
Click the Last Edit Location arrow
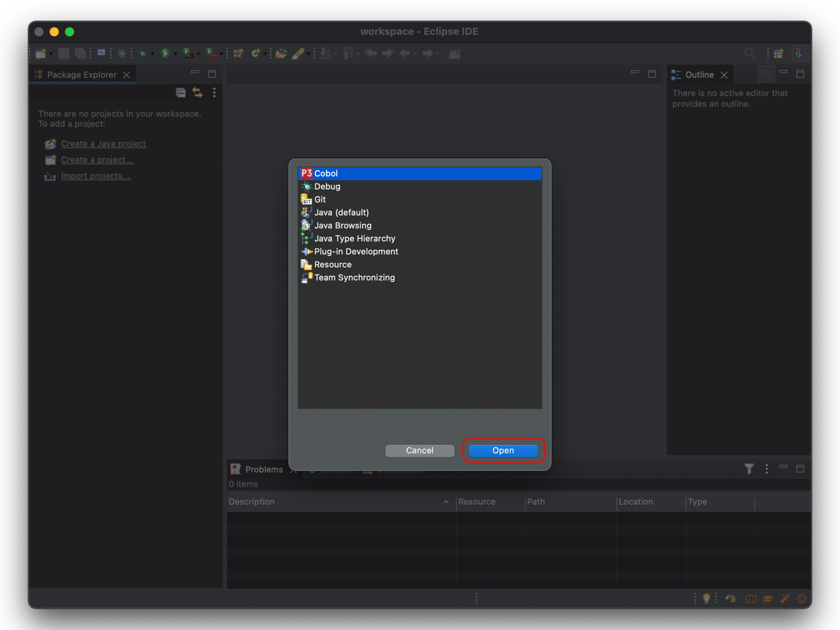371,54
